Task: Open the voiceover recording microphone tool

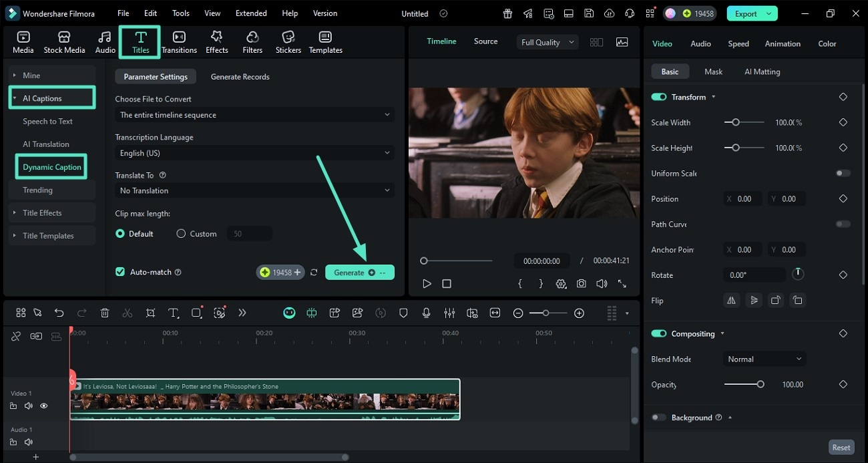Action: pos(426,313)
